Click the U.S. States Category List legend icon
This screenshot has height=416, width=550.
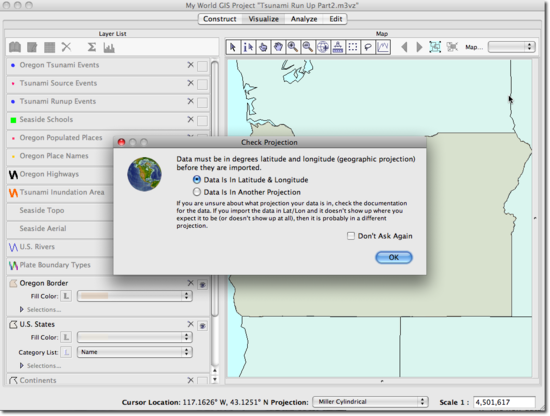66,352
